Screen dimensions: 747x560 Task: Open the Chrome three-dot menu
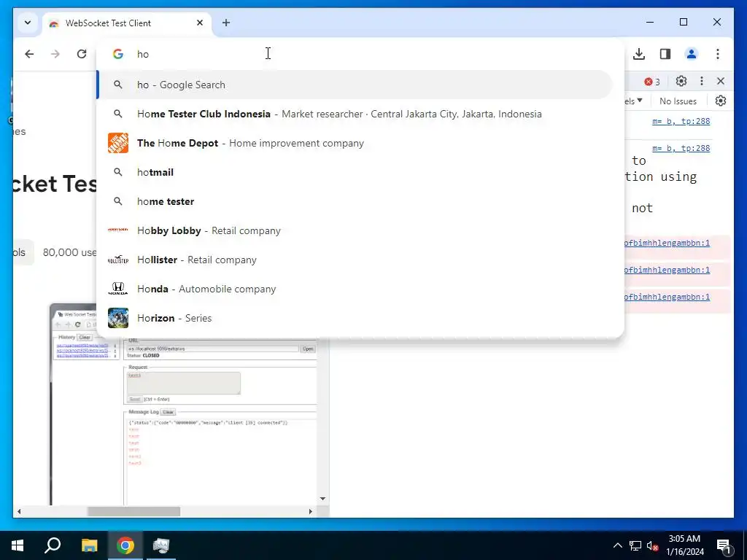[x=718, y=54]
